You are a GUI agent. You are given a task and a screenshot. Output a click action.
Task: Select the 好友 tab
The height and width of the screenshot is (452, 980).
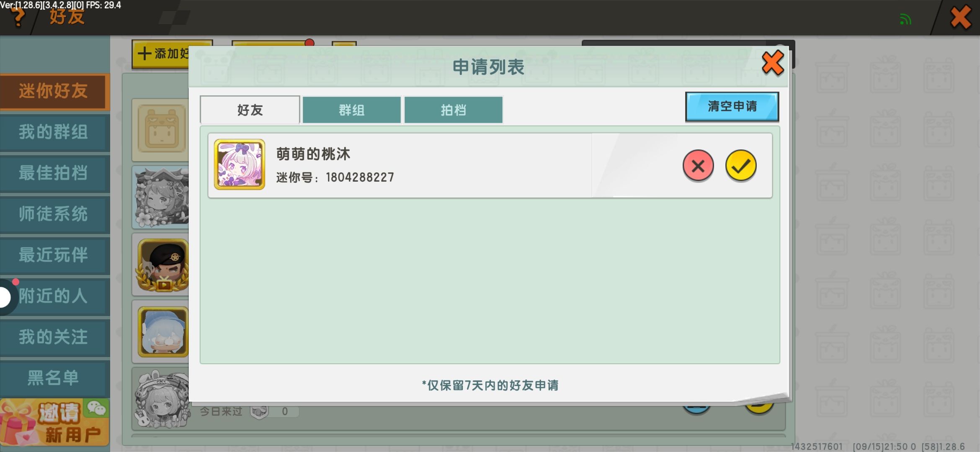[250, 110]
